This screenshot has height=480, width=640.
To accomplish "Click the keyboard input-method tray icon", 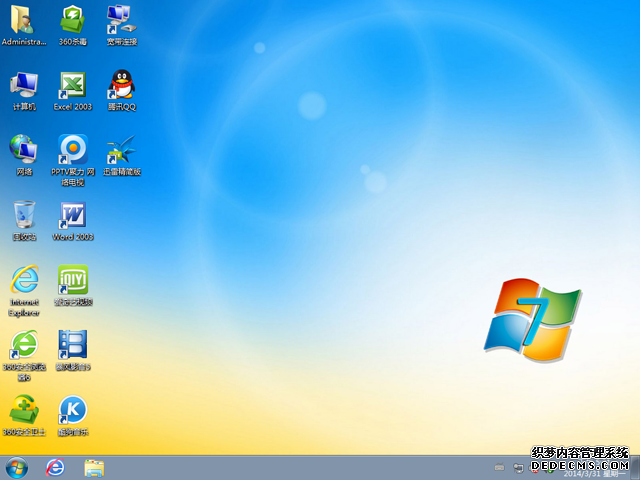I will click(499, 467).
